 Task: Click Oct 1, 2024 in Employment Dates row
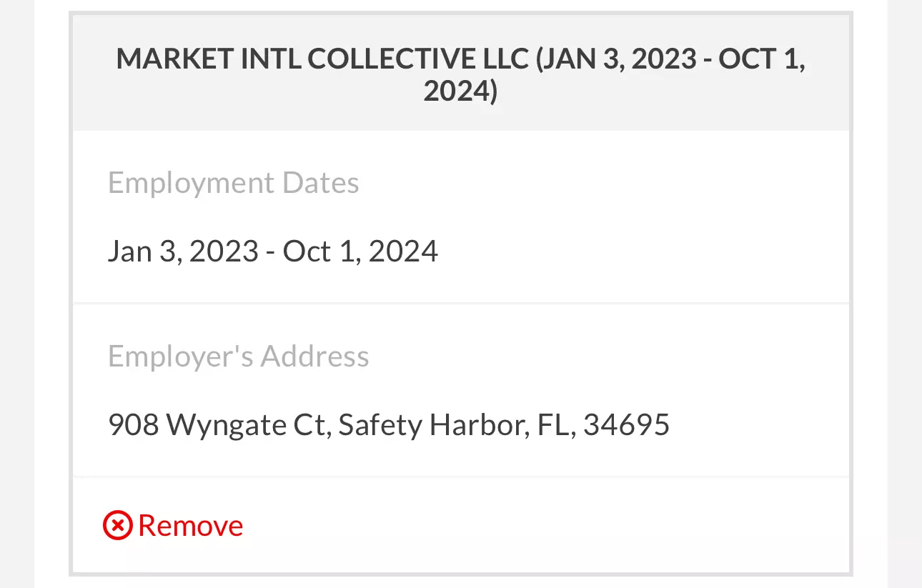click(x=360, y=251)
